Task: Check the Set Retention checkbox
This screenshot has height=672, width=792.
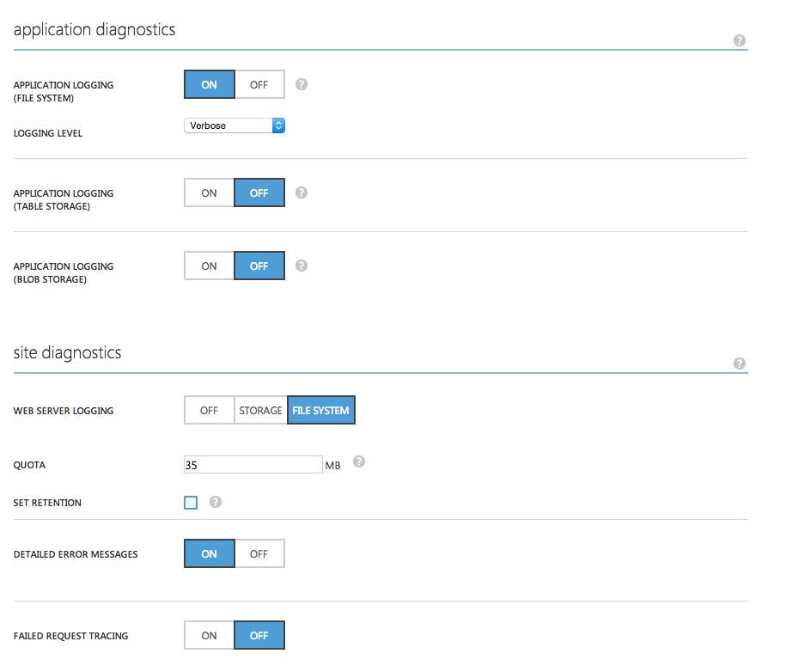Action: click(x=191, y=503)
